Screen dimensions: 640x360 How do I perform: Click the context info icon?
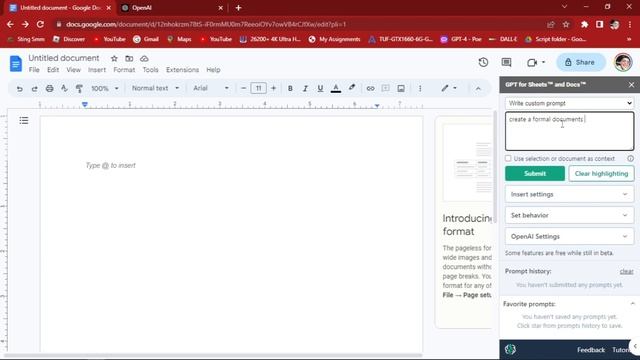pyautogui.click(x=630, y=158)
